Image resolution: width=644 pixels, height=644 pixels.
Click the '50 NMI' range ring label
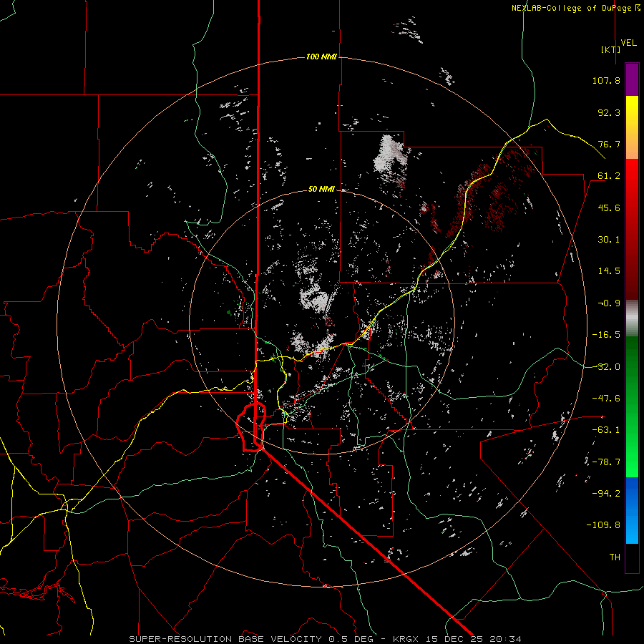(321, 189)
